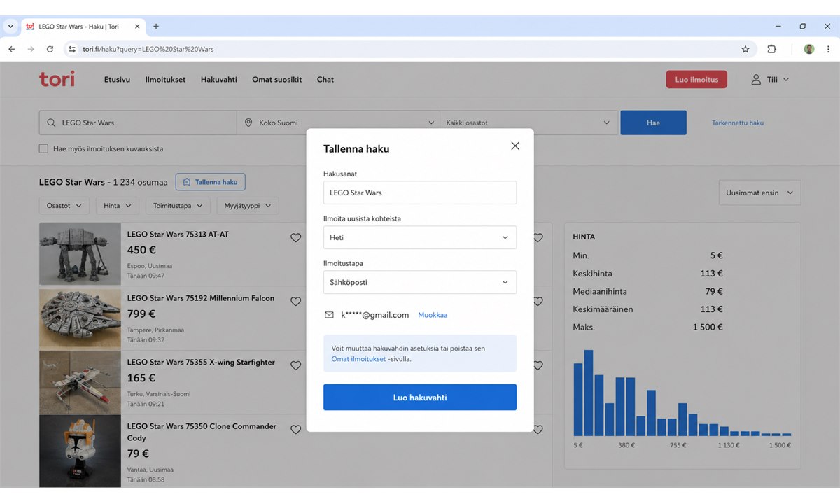Expand the Hinta filter
This screenshot has width=840, height=504.
tap(117, 206)
